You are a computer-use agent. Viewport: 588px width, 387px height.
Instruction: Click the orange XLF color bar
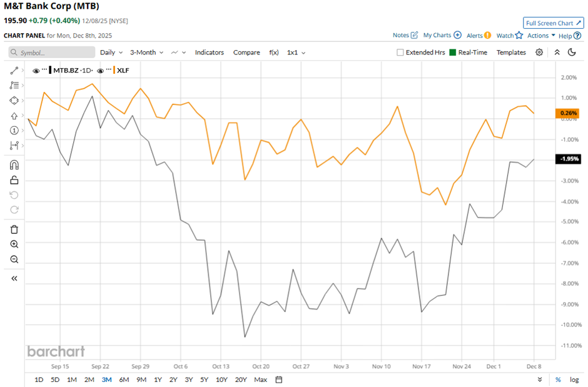pyautogui.click(x=114, y=70)
